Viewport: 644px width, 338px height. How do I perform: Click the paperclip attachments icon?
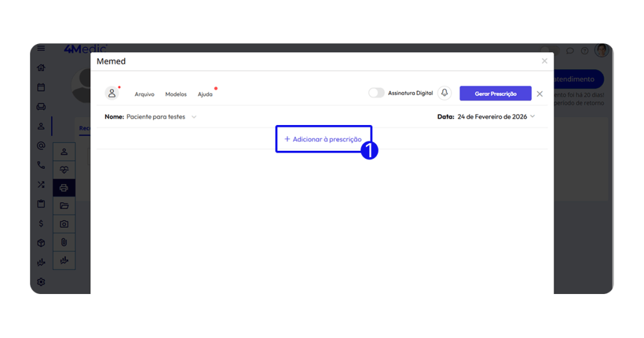[64, 242]
